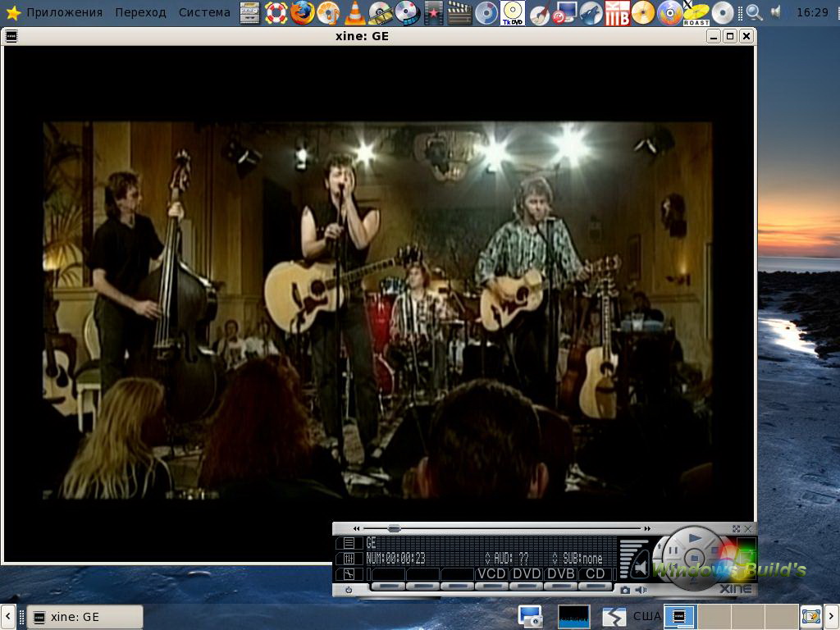Open the filmstrip with star launcher
Image resolution: width=840 pixels, height=630 pixels.
(x=433, y=13)
